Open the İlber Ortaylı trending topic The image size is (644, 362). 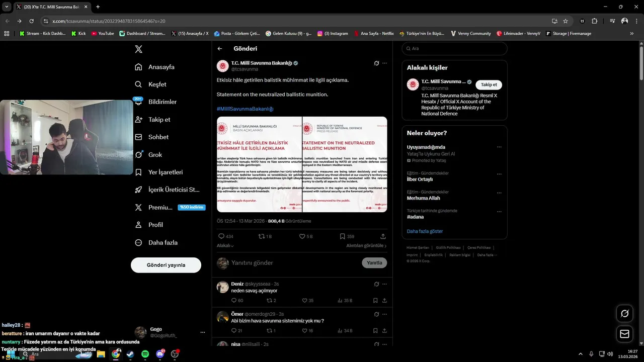[x=420, y=179]
